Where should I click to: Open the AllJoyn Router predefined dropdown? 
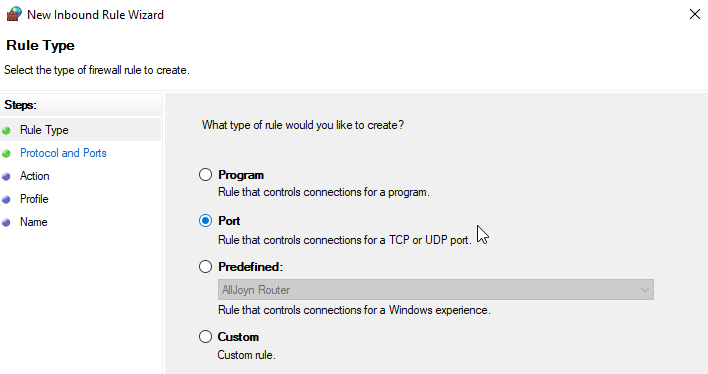click(436, 290)
